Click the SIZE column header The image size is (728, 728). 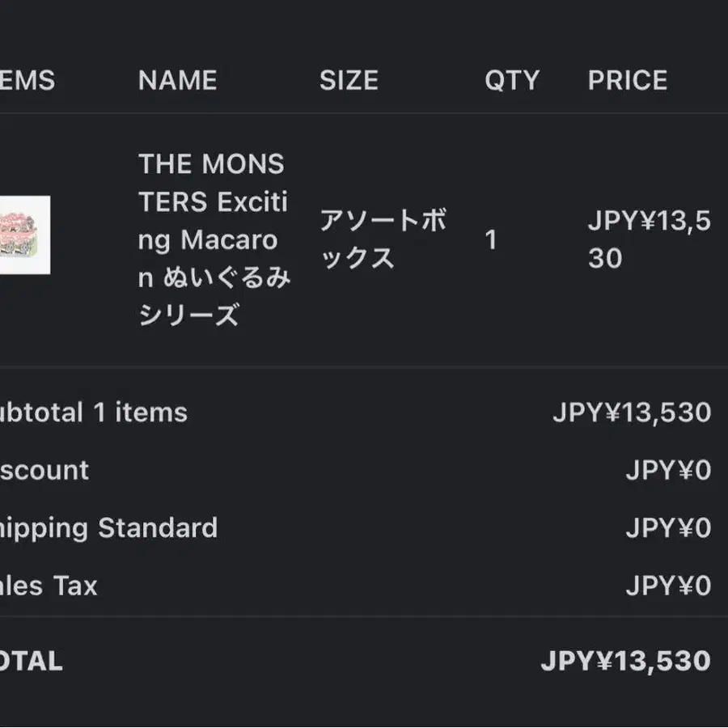[349, 80]
